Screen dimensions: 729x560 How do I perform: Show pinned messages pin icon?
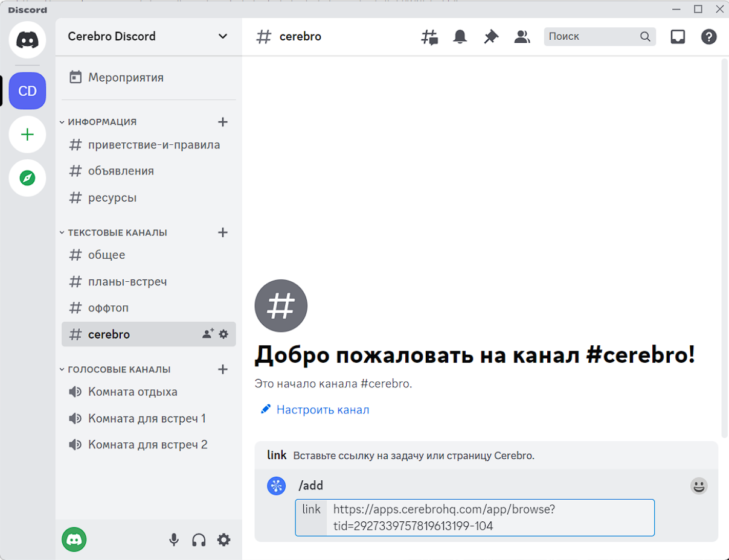(x=491, y=37)
